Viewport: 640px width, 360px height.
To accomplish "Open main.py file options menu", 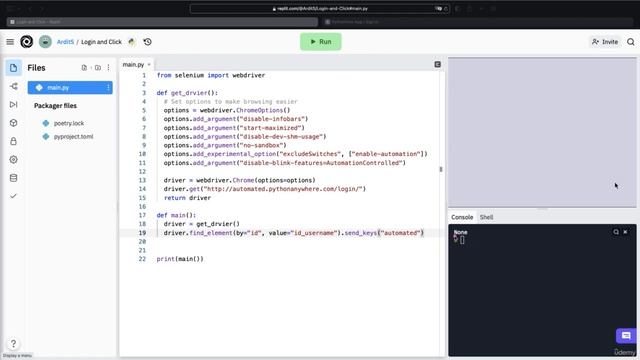I will coord(108,87).
